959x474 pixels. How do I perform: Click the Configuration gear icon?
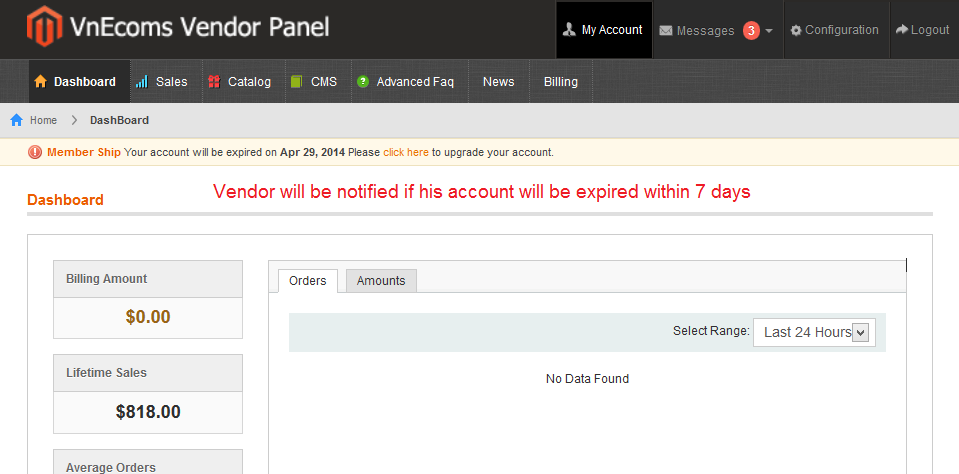point(796,30)
